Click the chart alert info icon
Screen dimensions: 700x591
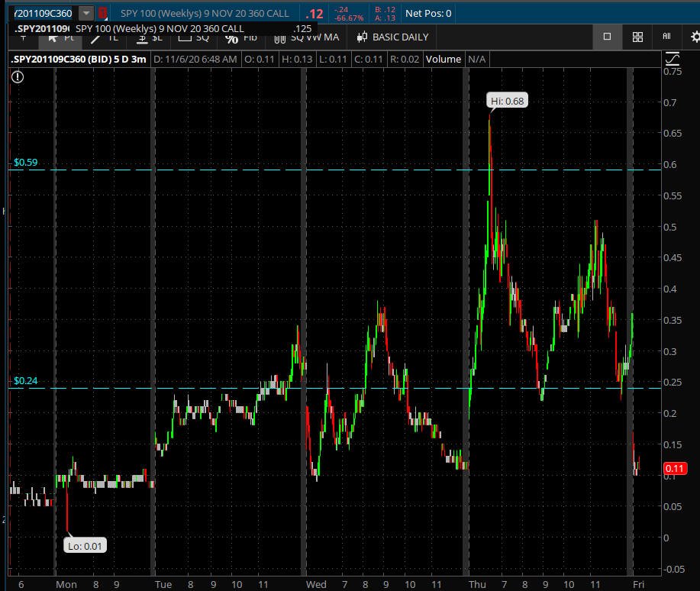tap(18, 76)
